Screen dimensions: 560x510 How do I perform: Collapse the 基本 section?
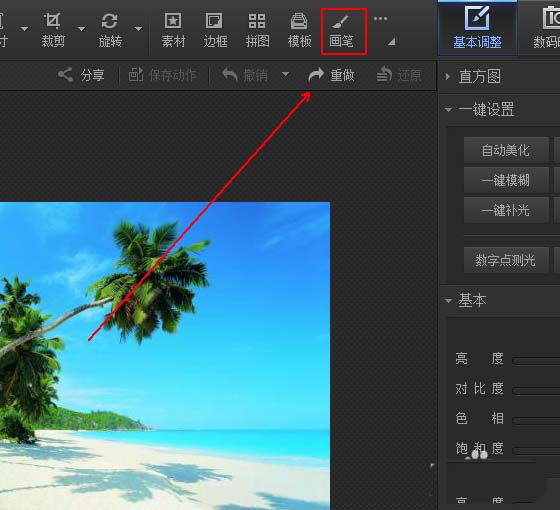coord(449,301)
